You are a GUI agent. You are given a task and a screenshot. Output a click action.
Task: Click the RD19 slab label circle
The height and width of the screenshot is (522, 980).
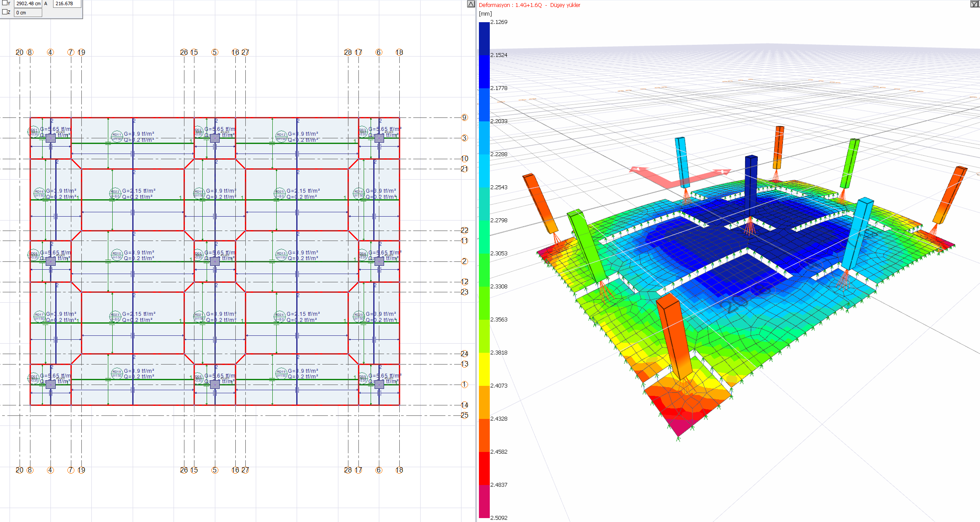281,373
